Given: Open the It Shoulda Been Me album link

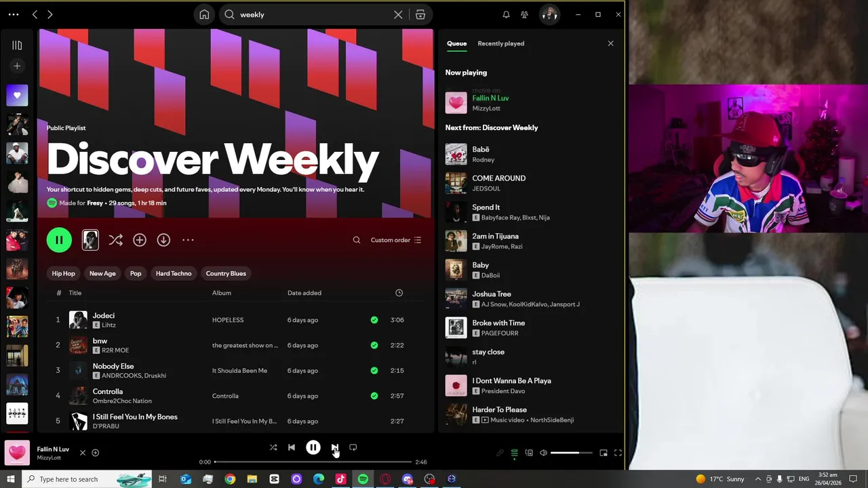Looking at the screenshot, I should point(239,371).
